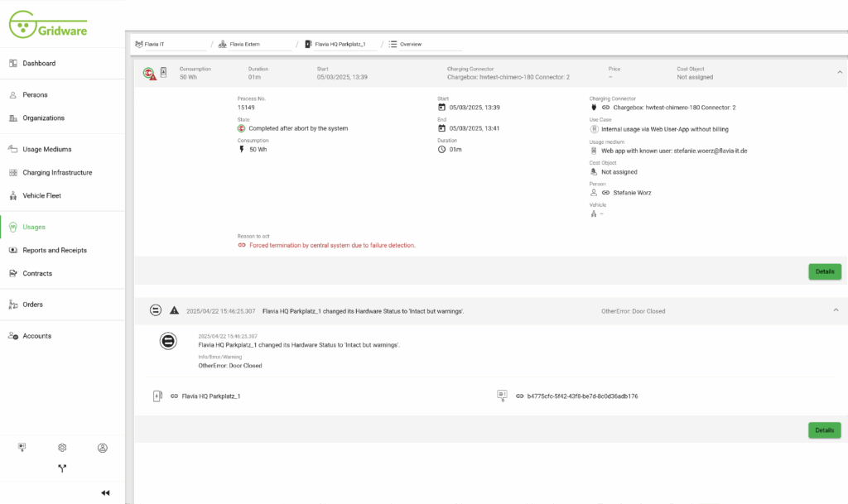This screenshot has width=848, height=504.
Task: Click 'Completed after abort by the system' text
Action: tap(298, 128)
